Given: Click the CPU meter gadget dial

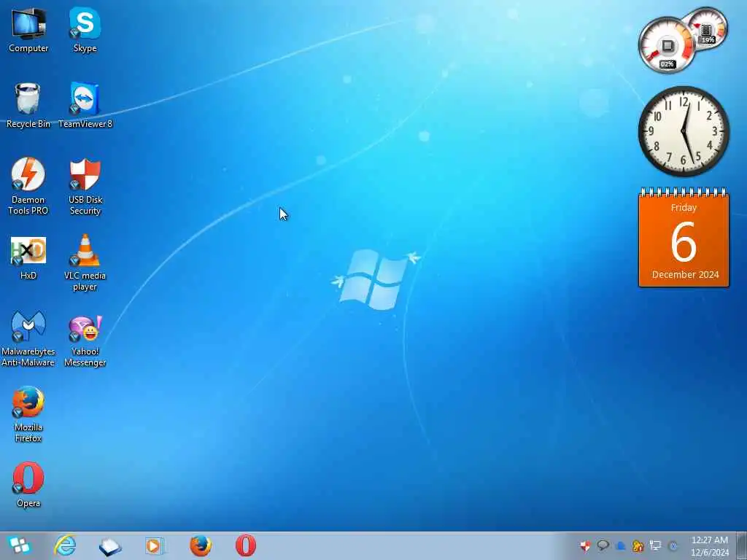Looking at the screenshot, I should click(667, 46).
